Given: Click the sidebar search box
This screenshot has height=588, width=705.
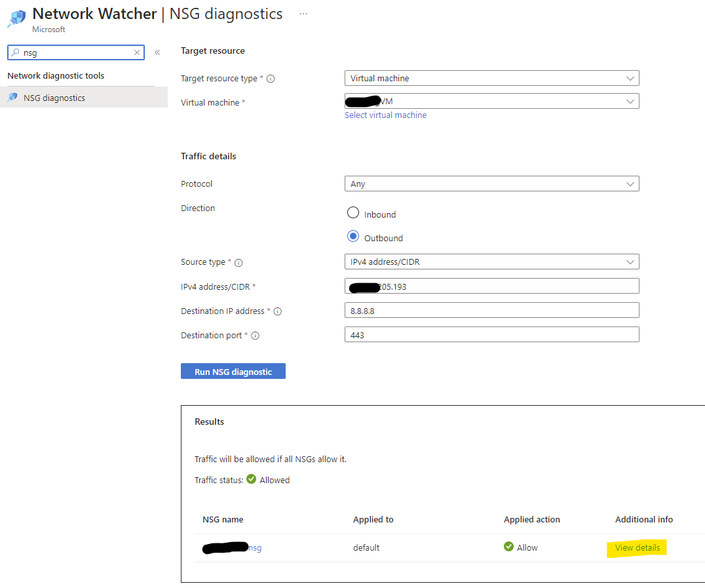Looking at the screenshot, I should point(76,52).
